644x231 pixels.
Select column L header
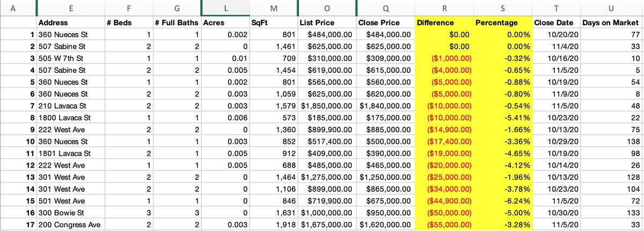coord(225,8)
